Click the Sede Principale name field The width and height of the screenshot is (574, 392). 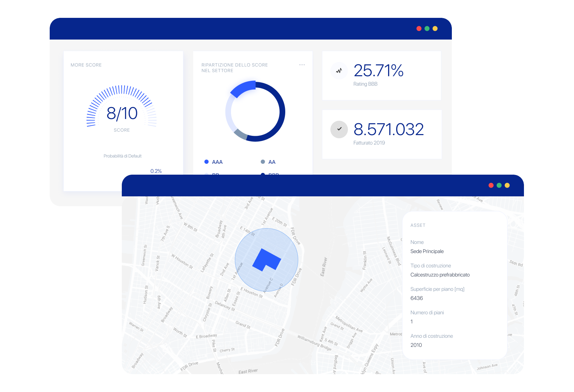point(427,251)
